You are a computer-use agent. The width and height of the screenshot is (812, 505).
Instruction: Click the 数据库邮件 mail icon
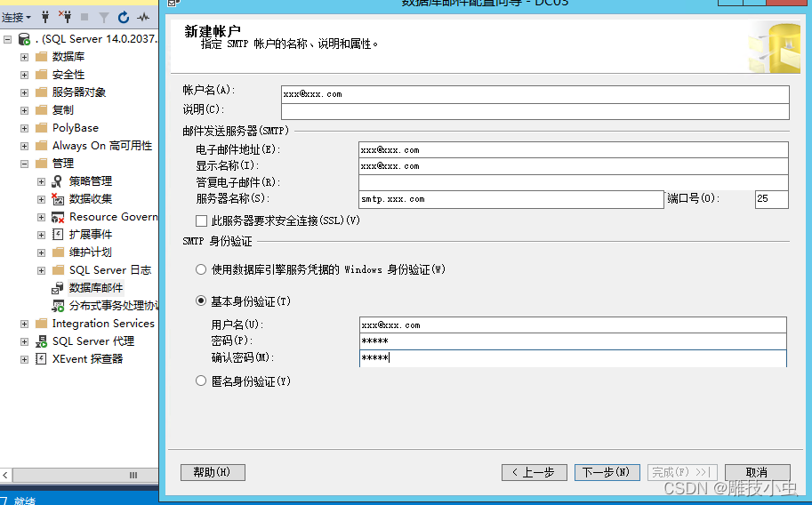click(x=58, y=288)
